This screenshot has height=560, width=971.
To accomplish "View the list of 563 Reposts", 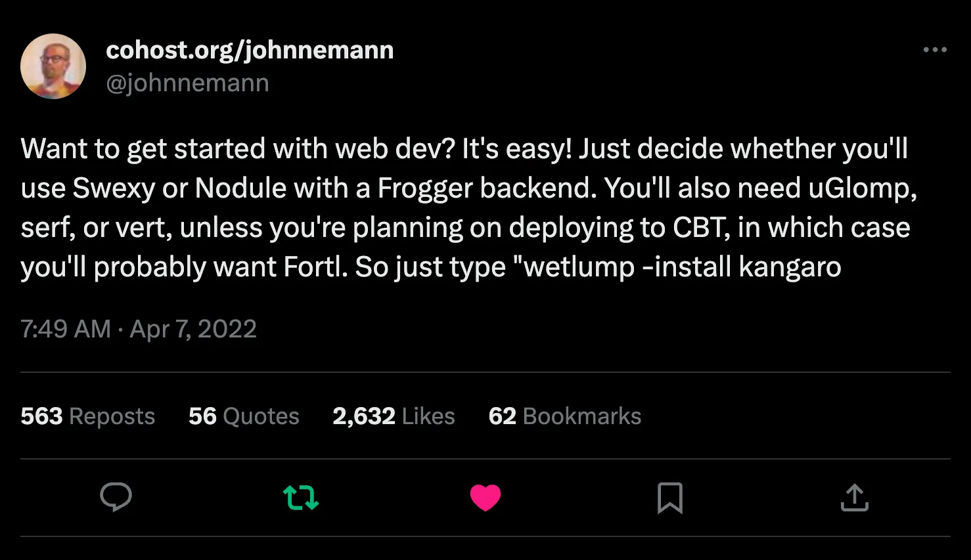I will coord(87,416).
